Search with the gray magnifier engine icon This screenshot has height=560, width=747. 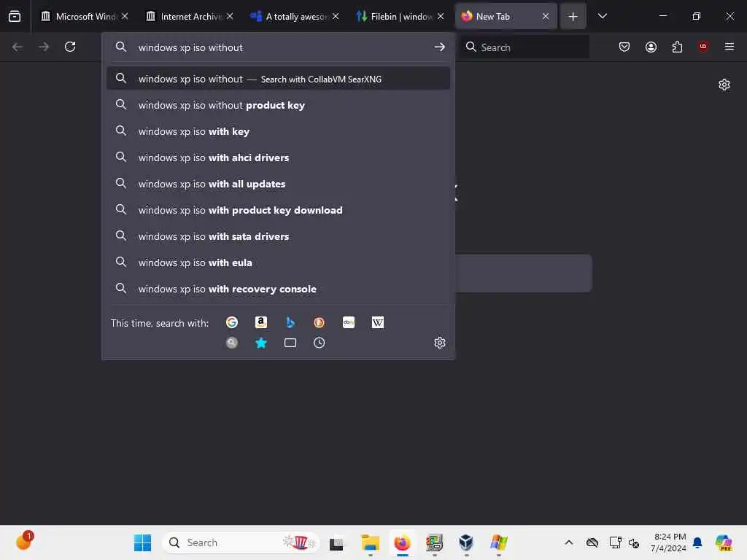[x=231, y=343]
